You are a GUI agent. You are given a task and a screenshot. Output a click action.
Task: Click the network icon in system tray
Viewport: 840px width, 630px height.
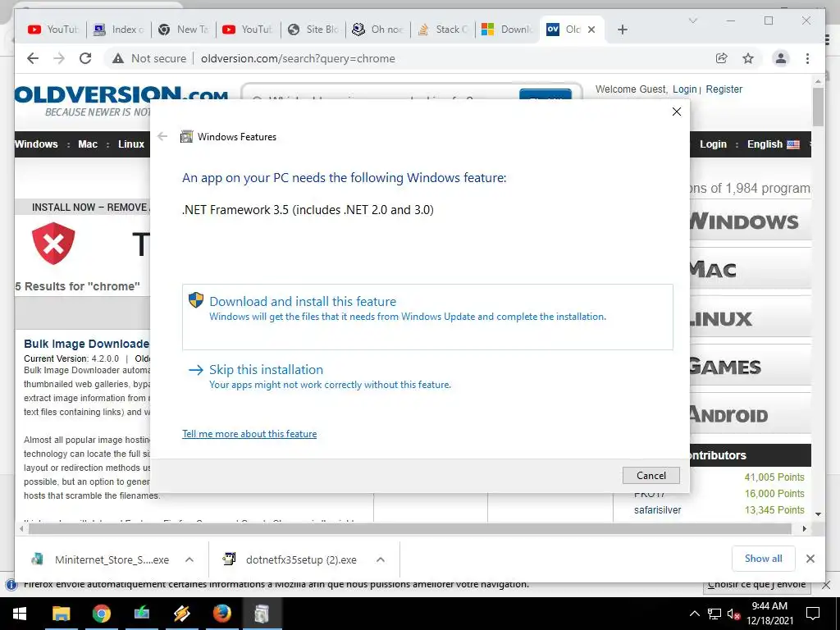714,614
